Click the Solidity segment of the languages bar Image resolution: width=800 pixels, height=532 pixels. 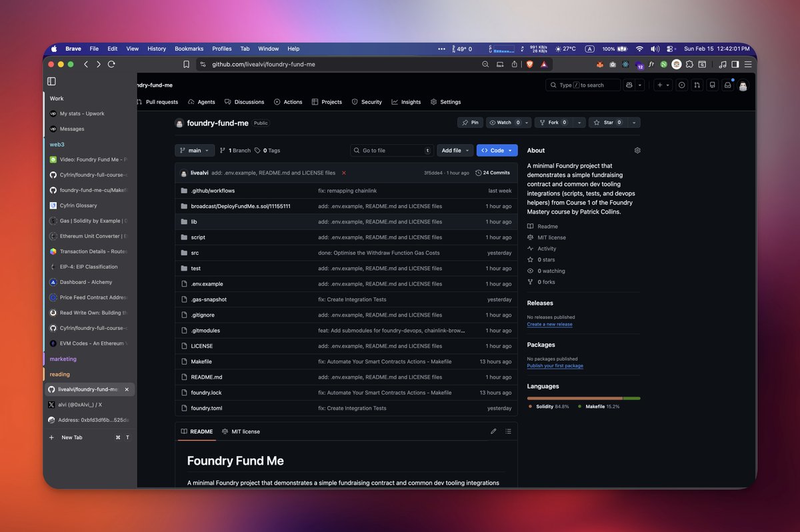[575, 399]
